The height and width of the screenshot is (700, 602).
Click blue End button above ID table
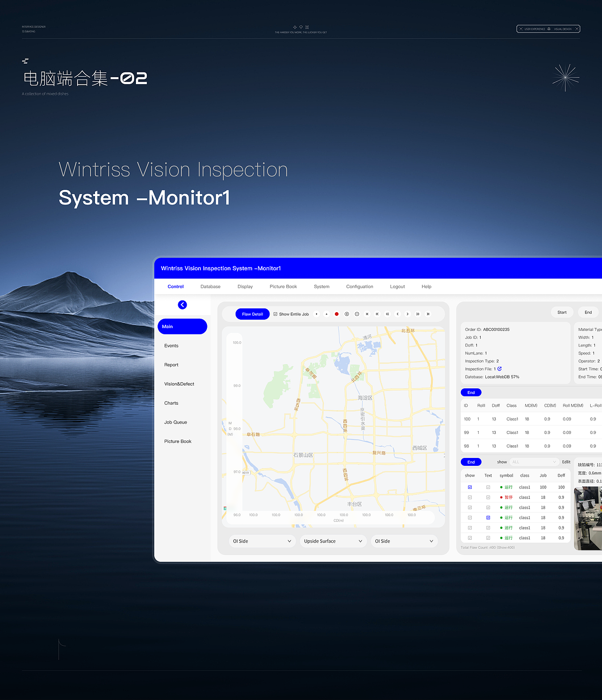click(x=471, y=393)
